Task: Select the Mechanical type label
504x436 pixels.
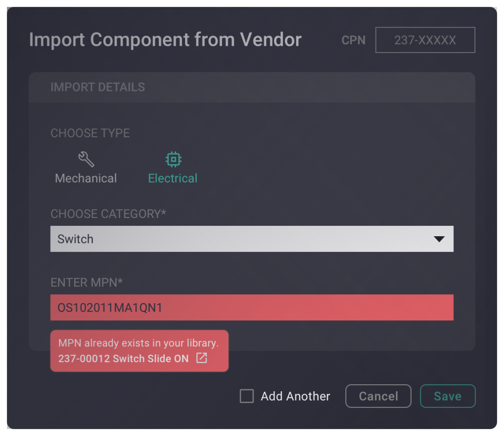Action: [86, 178]
